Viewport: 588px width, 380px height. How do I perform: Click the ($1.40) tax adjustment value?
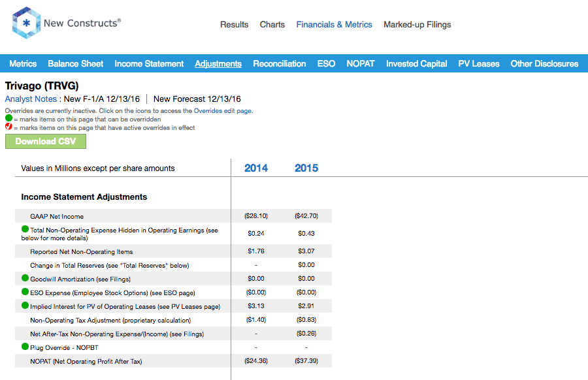[256, 320]
